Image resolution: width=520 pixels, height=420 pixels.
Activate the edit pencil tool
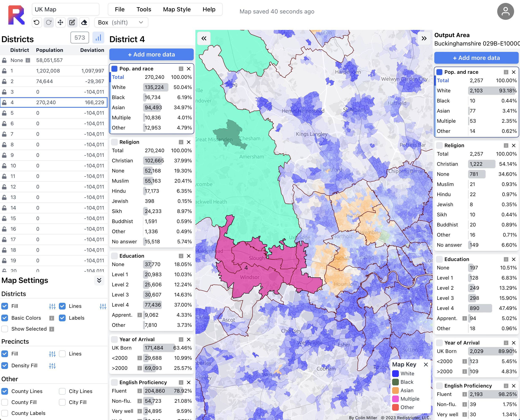72,23
